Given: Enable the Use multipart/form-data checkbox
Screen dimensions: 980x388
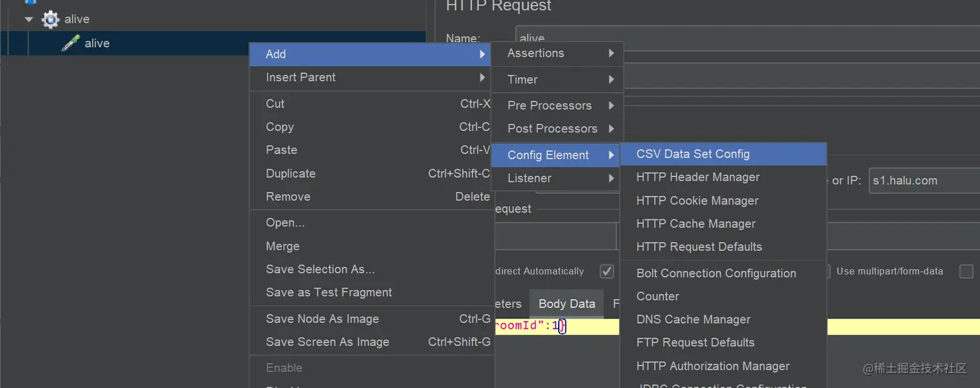Looking at the screenshot, I should [966, 271].
